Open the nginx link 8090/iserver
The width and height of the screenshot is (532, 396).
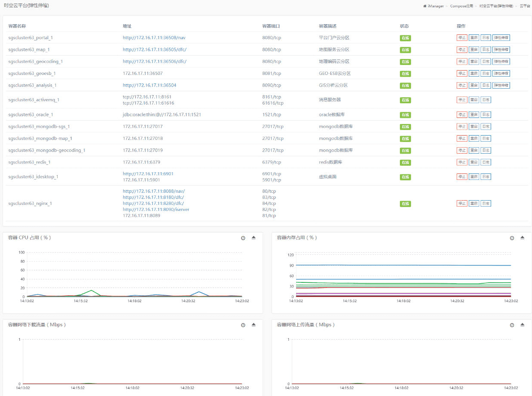(156, 210)
